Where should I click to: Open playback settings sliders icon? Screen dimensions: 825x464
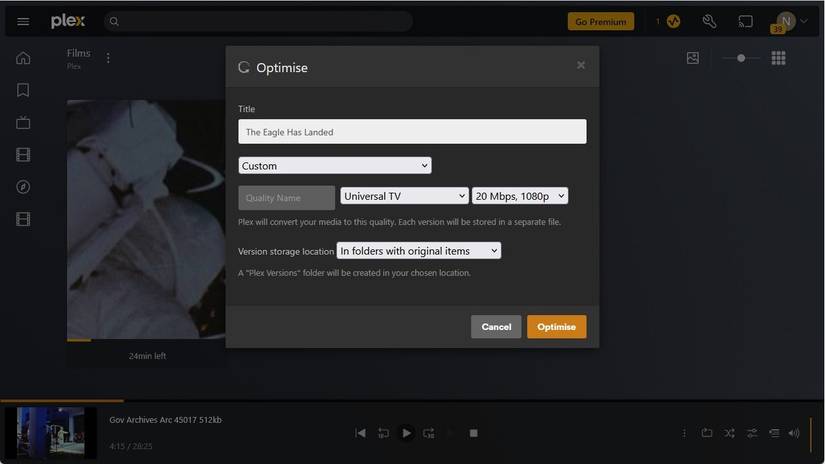click(752, 433)
